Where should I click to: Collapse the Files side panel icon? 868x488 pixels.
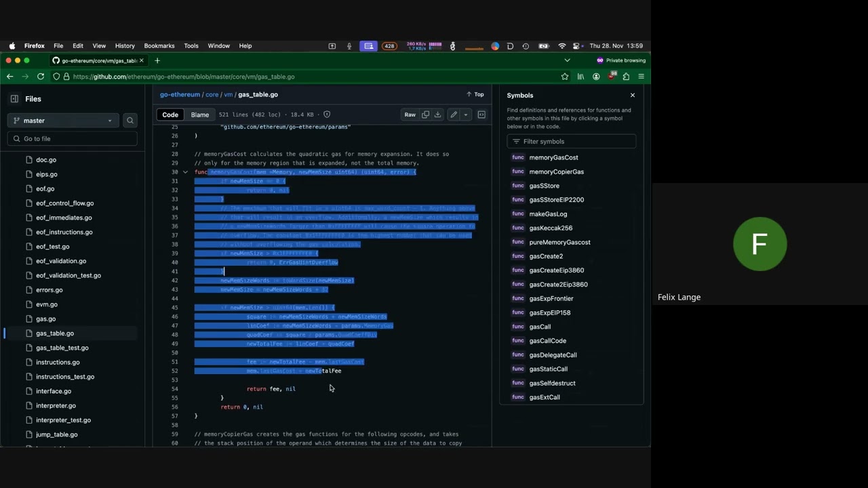click(x=14, y=99)
